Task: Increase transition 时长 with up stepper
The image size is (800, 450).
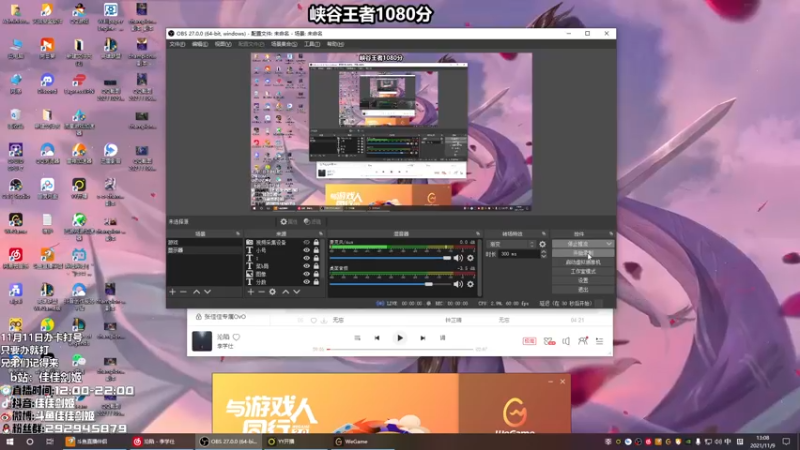Action: pos(543,252)
